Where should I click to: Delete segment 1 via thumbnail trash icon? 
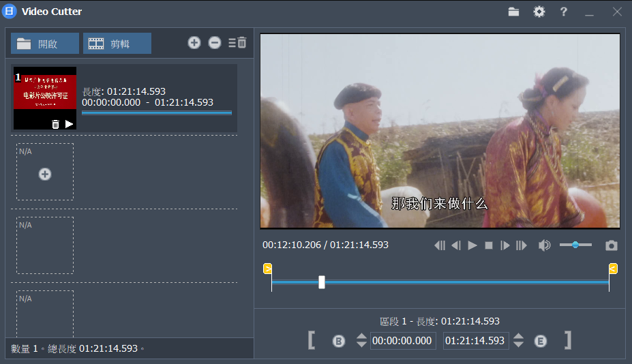point(56,124)
